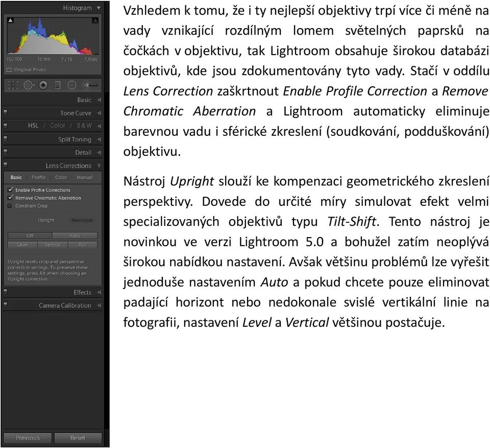Expand the Effects panel
The image size is (490, 448).
(99, 292)
